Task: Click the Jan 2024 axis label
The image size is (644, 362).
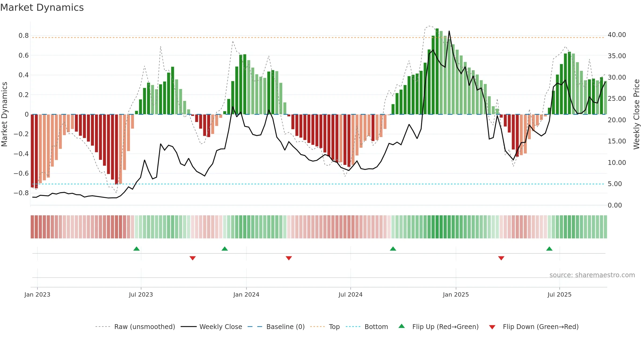Action: 246,294
